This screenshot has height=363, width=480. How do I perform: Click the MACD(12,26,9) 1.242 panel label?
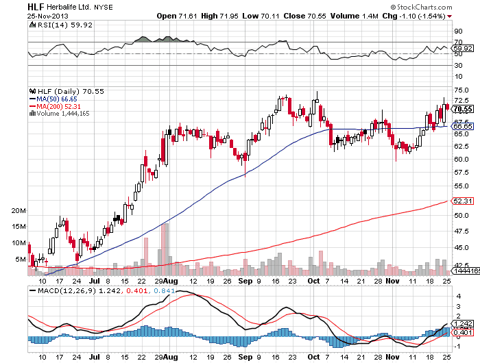(75, 291)
